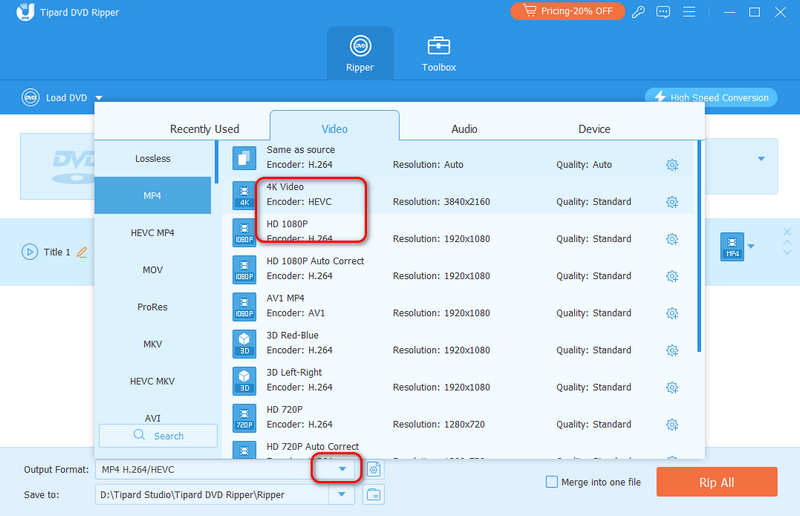Select the HEVC MKV format category
The height and width of the screenshot is (516, 800).
coord(153,381)
